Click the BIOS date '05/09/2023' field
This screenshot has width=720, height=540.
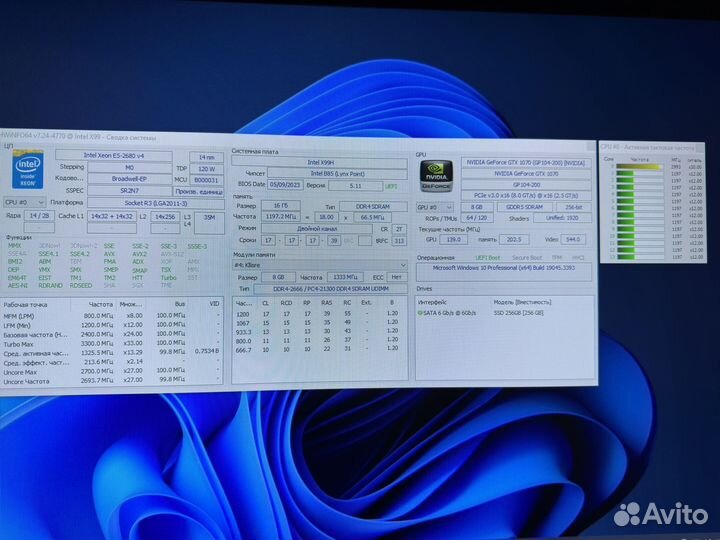pos(285,185)
